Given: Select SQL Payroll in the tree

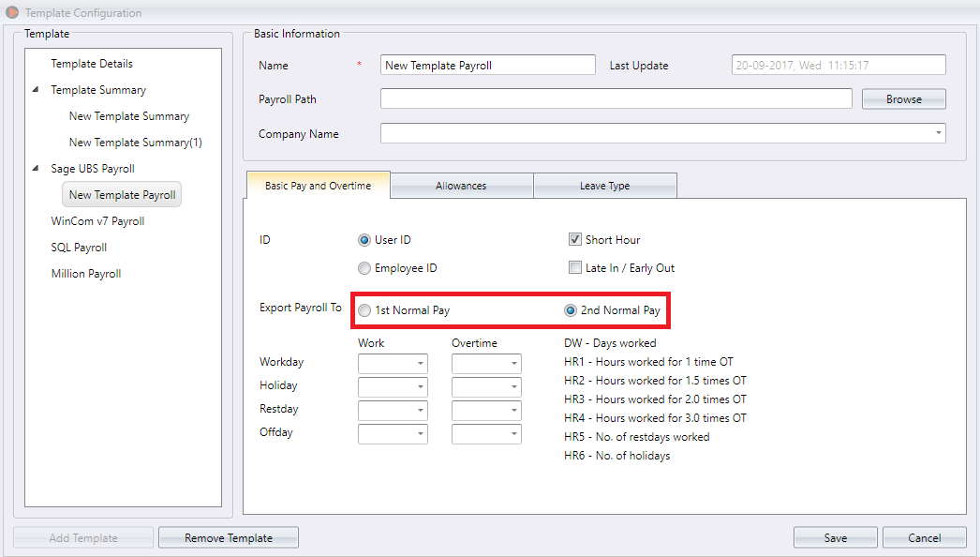Looking at the screenshot, I should (79, 248).
